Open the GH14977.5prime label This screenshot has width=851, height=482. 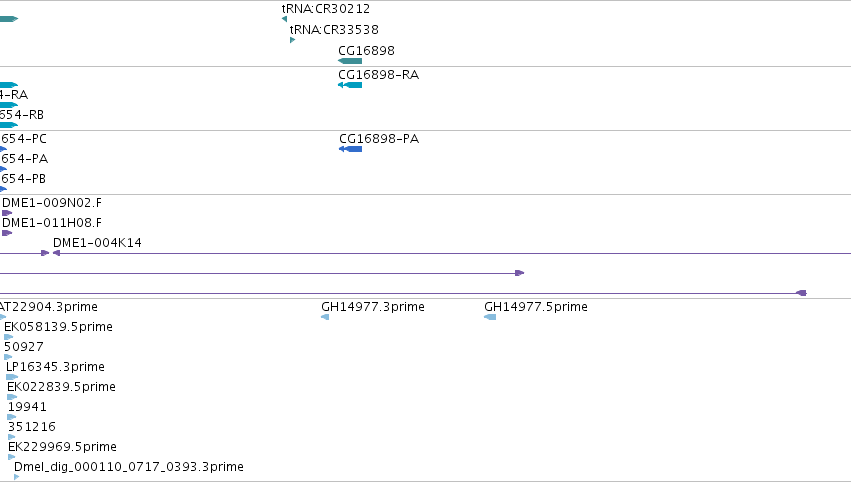click(x=536, y=307)
